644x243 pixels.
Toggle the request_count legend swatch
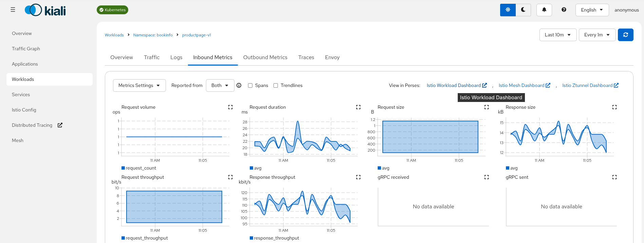(x=123, y=168)
